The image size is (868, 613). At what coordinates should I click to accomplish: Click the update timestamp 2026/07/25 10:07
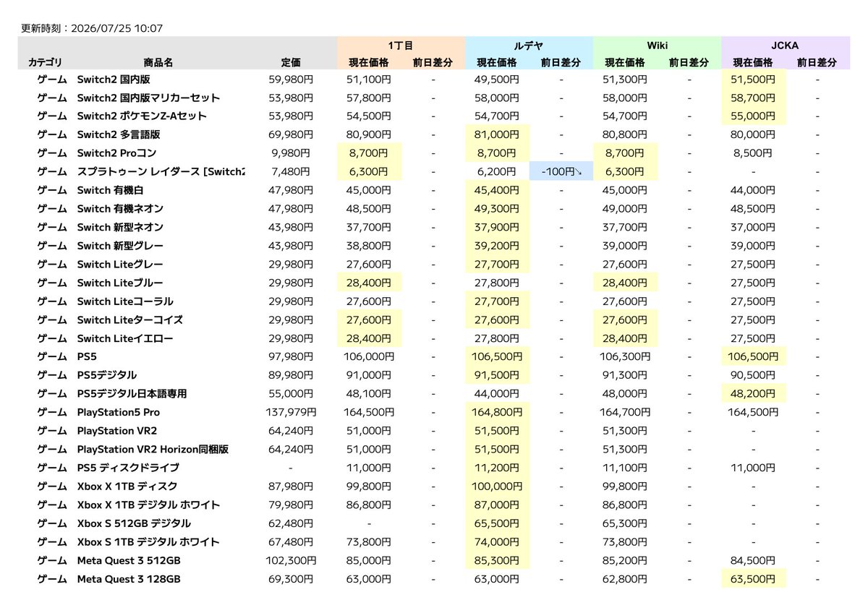coord(116,28)
